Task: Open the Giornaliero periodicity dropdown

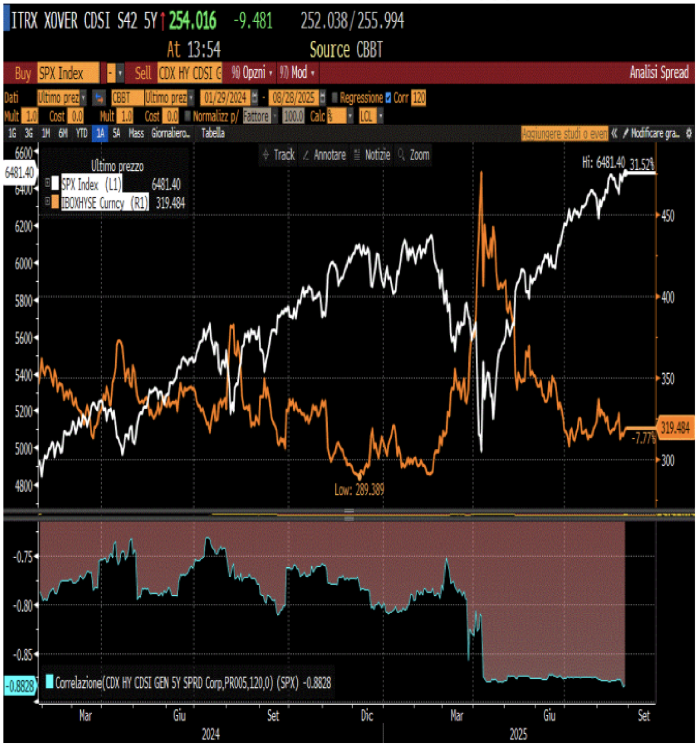Action: [x=171, y=133]
